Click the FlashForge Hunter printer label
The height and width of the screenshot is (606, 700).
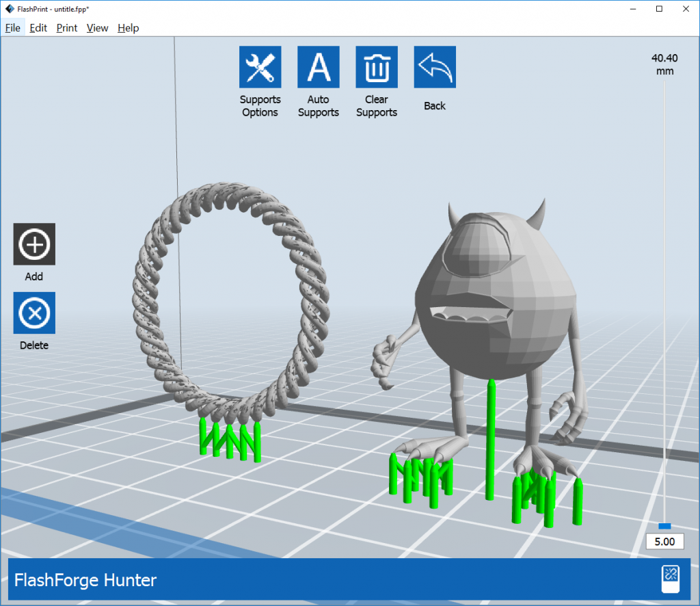(85, 580)
